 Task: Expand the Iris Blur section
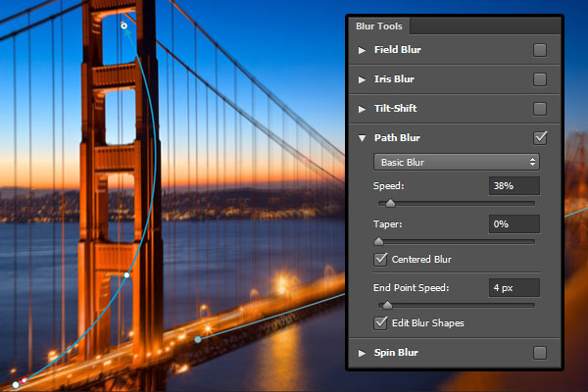tap(362, 79)
